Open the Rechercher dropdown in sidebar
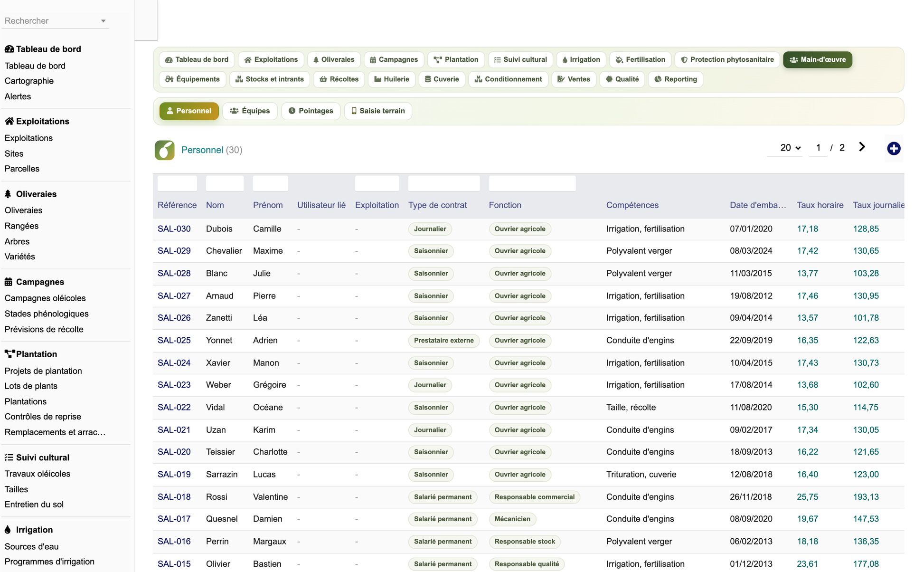Image resolution: width=924 pixels, height=572 pixels. coord(55,21)
